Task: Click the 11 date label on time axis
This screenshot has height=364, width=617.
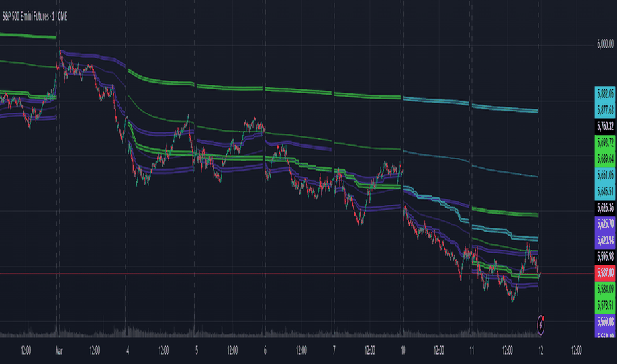Action: (x=471, y=350)
